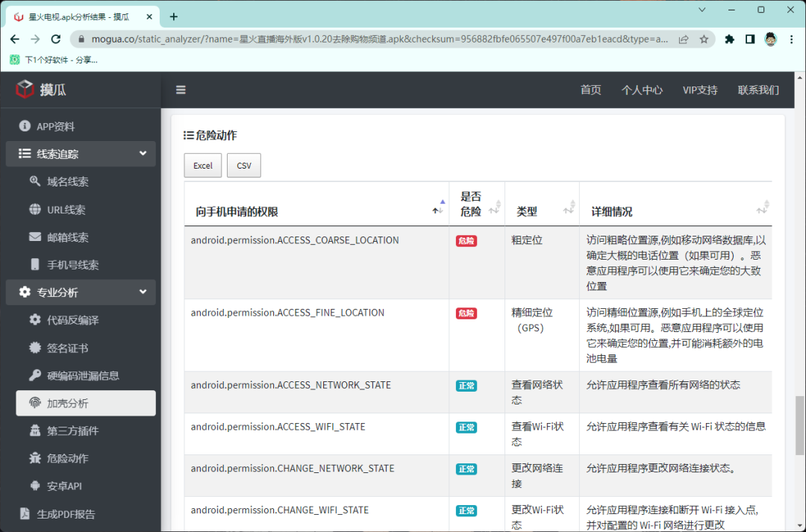Screen dimensions: 806x532
Task: Open browser side panel icon
Action: (750, 39)
